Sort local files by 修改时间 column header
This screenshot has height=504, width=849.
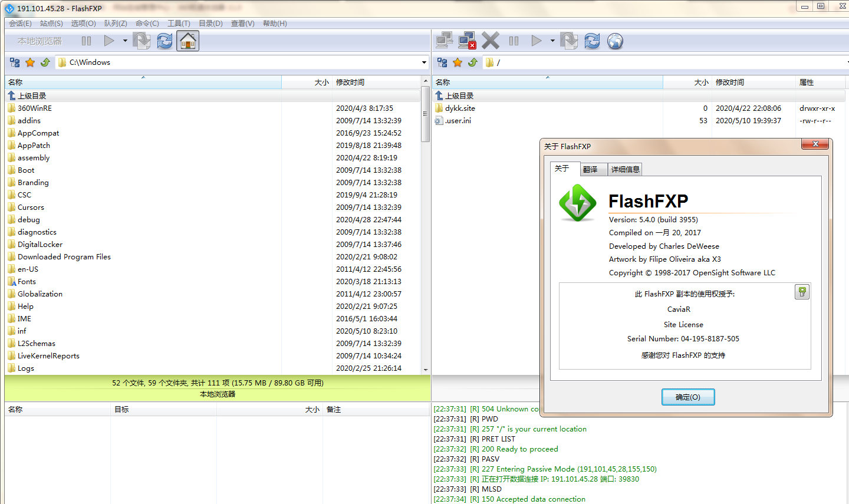(x=350, y=83)
